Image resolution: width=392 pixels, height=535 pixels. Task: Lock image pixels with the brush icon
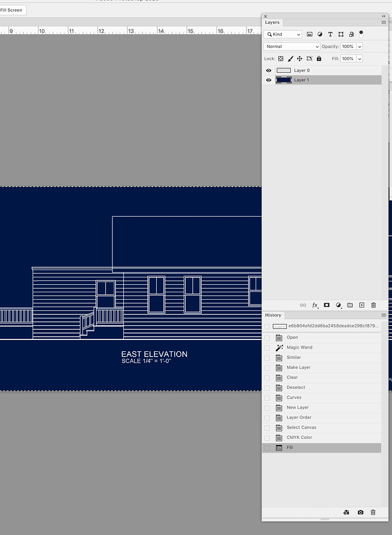290,59
